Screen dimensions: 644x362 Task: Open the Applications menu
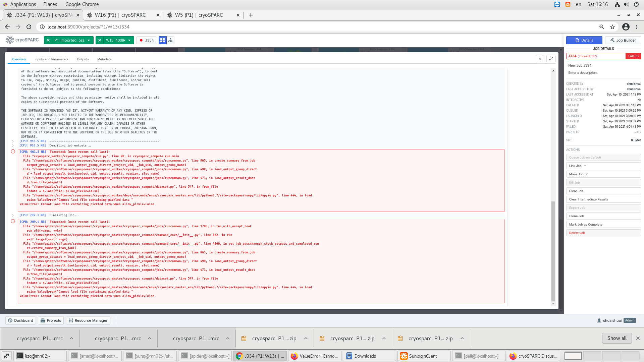click(x=20, y=4)
